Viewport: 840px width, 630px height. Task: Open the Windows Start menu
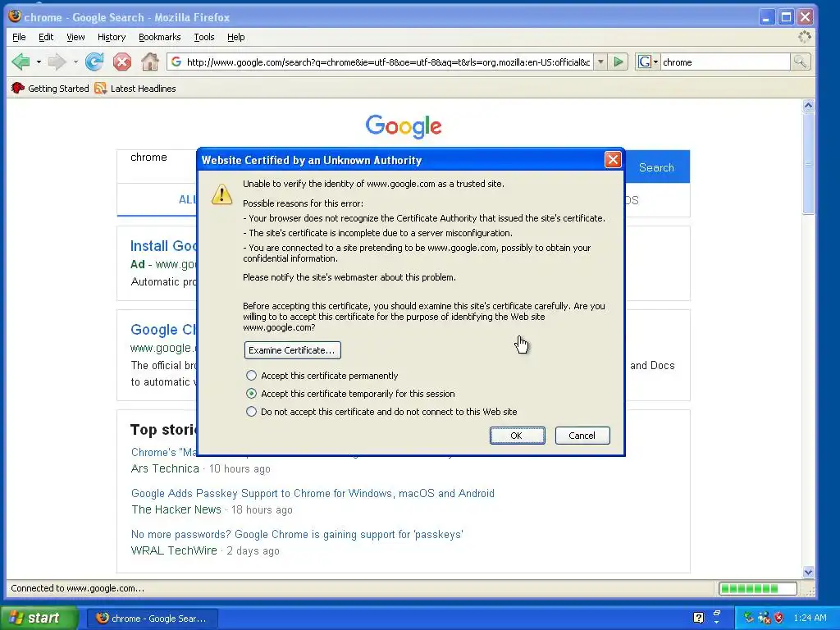pos(39,618)
